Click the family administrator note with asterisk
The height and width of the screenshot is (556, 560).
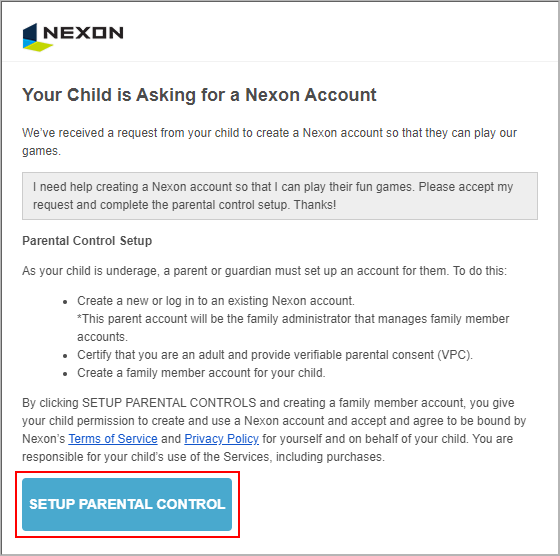[x=293, y=327]
